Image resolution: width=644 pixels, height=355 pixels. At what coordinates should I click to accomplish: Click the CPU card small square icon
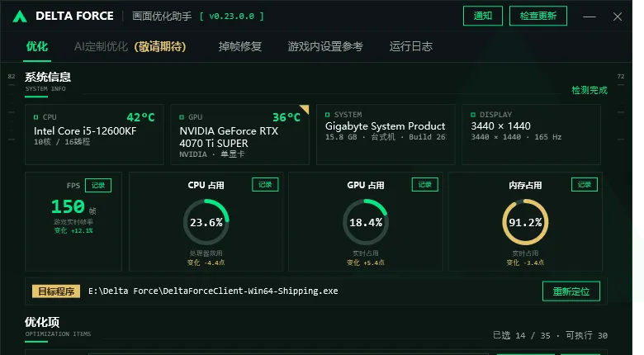(x=36, y=117)
